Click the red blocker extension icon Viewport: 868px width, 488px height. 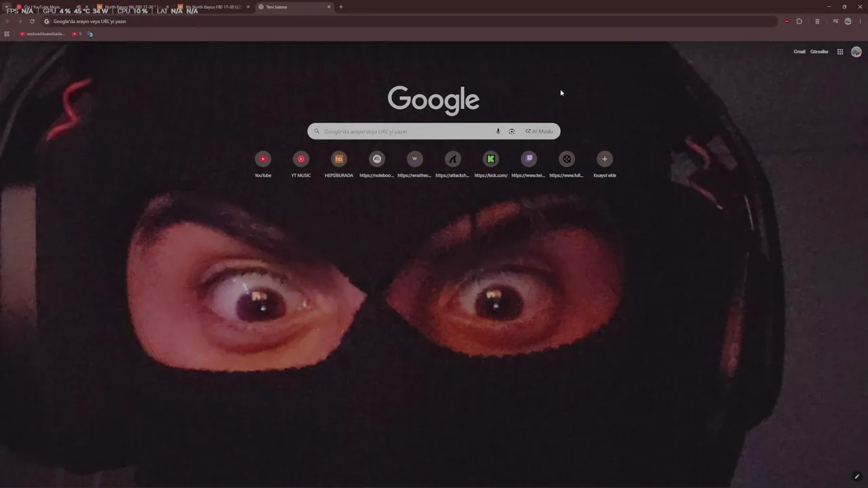tap(787, 21)
